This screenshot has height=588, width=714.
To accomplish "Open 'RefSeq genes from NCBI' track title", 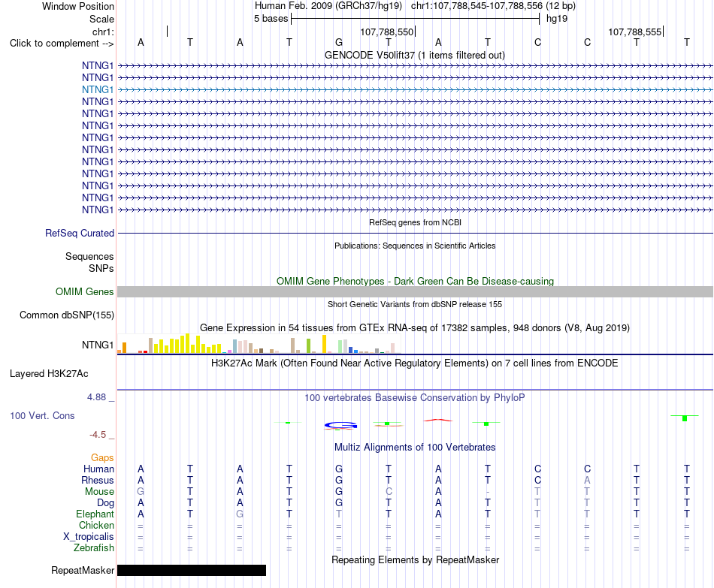I will pos(415,222).
